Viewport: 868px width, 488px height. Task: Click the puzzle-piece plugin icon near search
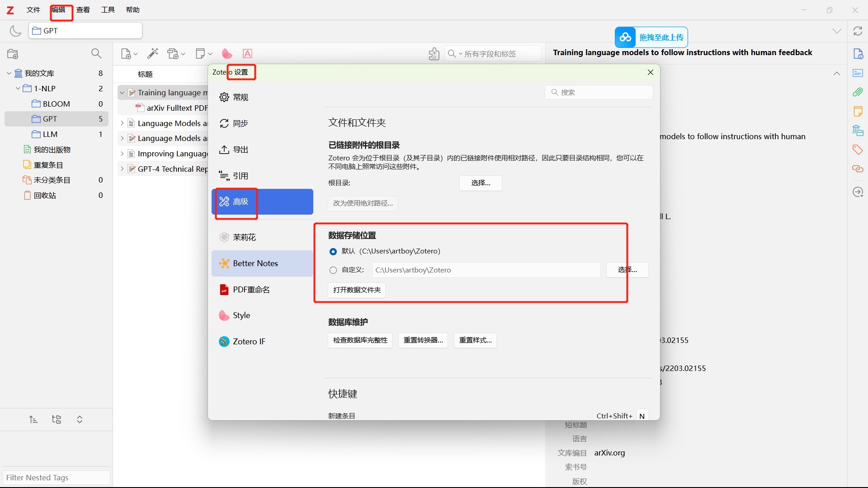coord(434,54)
